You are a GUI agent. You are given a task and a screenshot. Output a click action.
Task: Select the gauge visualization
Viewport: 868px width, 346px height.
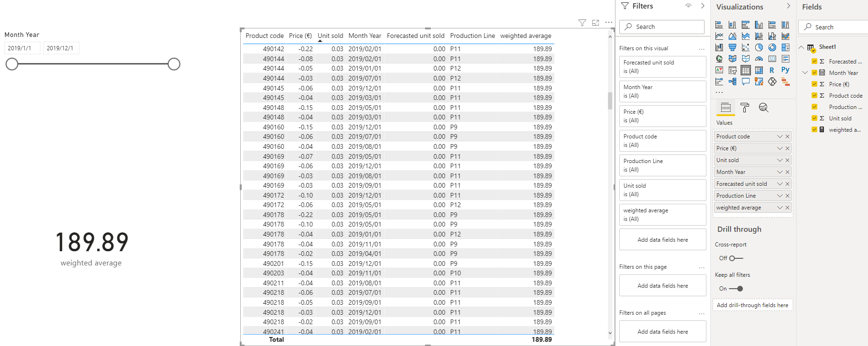click(759, 59)
